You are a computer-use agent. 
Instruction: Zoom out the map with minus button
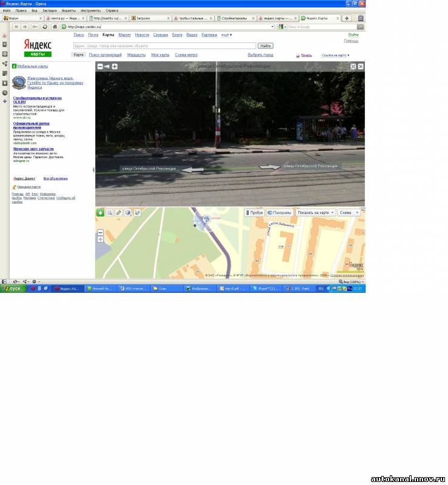pos(100,233)
